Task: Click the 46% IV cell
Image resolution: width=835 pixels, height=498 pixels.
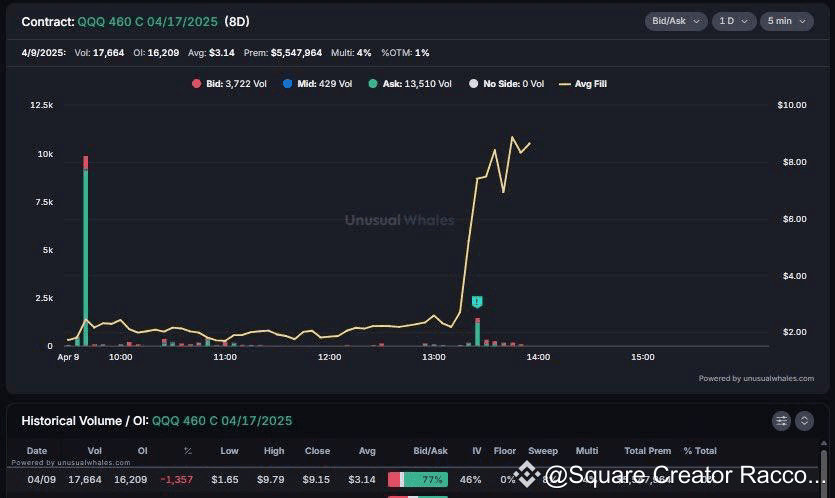Action: click(x=470, y=479)
